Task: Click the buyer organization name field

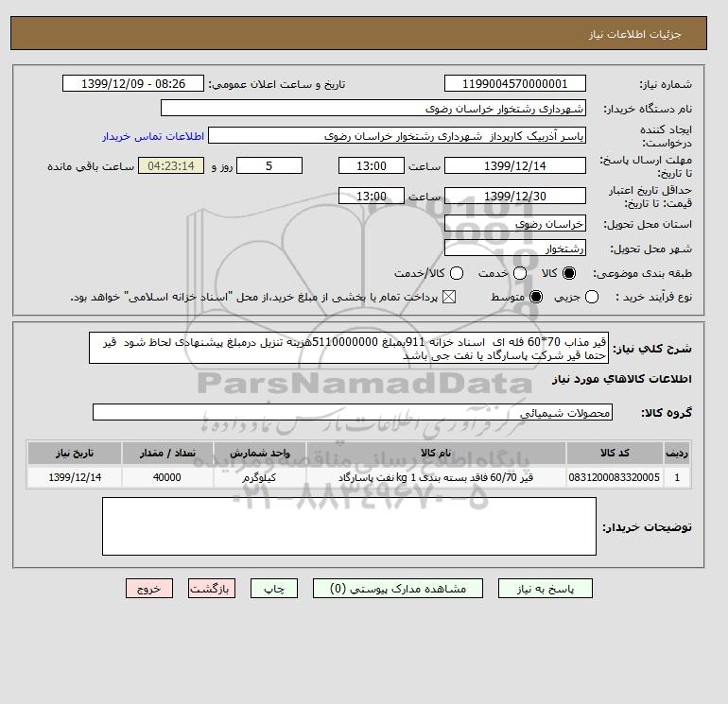Action: coord(373,108)
